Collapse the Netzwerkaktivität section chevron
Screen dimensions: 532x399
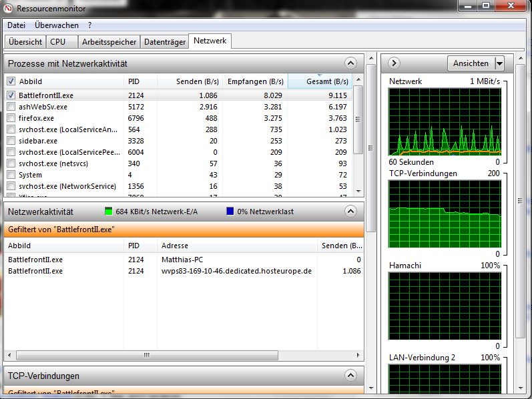click(350, 212)
